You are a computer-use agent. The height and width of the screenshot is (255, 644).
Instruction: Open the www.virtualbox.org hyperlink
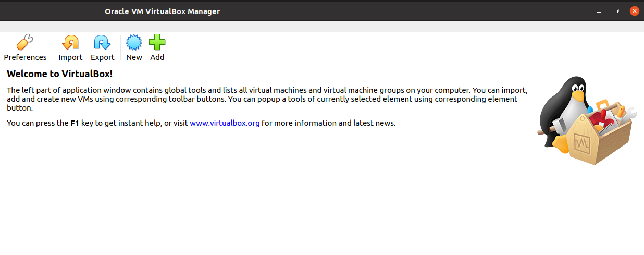tap(225, 124)
